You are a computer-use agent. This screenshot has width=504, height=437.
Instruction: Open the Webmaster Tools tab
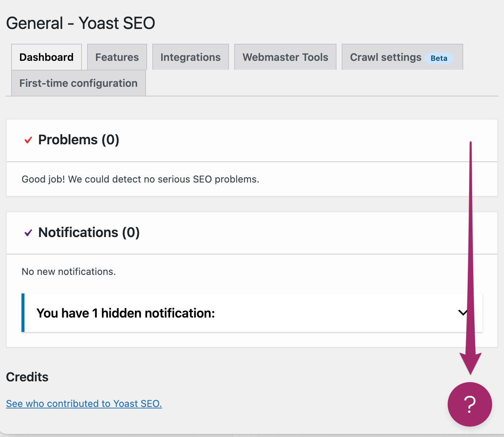(x=285, y=57)
